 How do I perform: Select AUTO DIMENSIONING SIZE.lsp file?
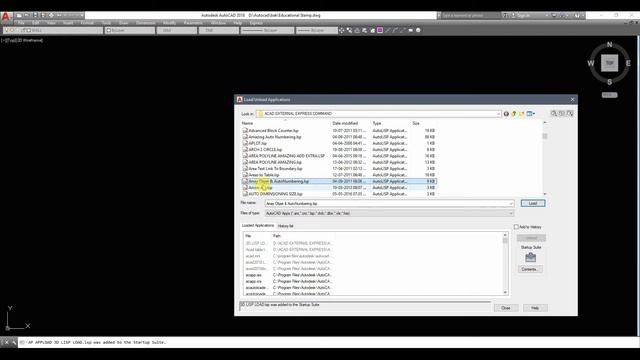[x=275, y=194]
